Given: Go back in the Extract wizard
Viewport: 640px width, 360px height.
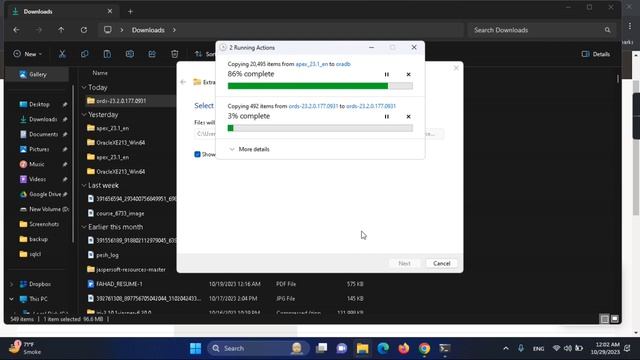Looking at the screenshot, I should tap(183, 82).
